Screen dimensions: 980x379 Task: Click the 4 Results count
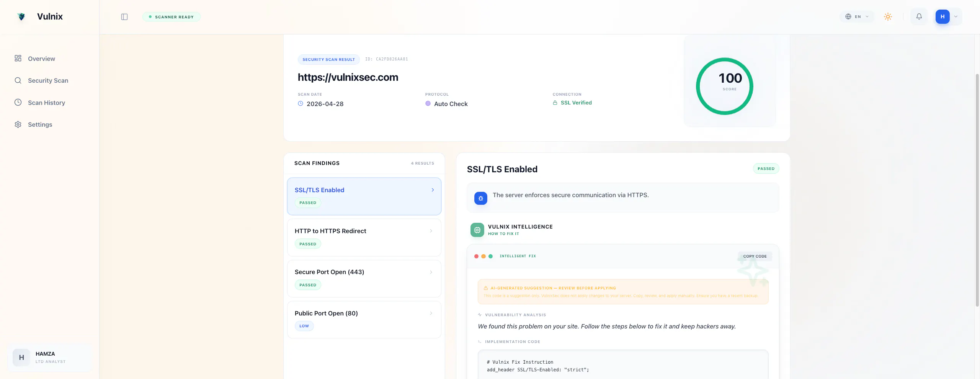coord(423,163)
